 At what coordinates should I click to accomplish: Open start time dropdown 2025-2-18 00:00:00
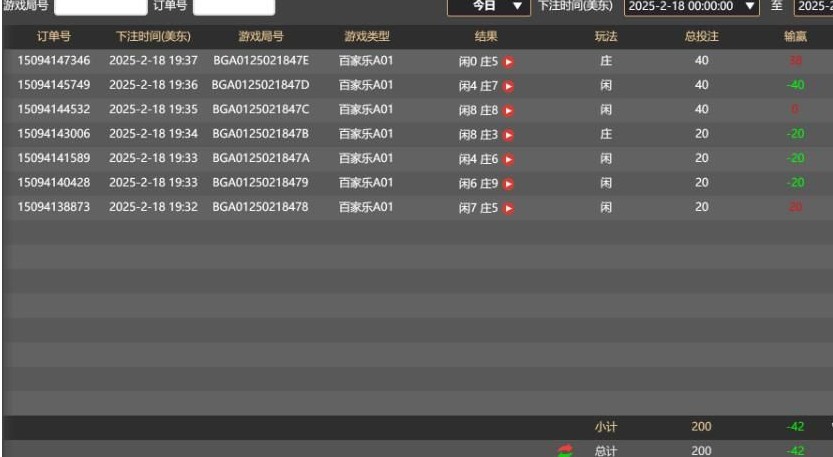[x=691, y=6]
